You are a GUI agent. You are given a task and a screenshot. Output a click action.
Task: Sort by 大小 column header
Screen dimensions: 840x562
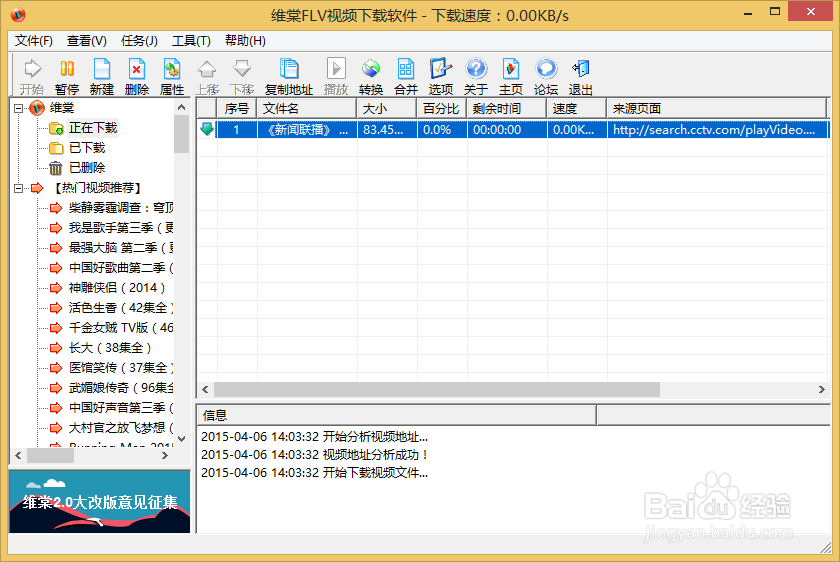[387, 109]
